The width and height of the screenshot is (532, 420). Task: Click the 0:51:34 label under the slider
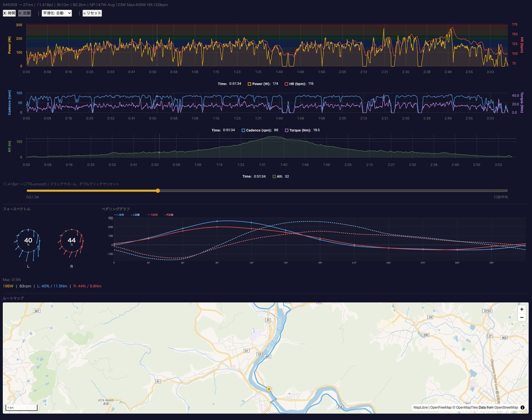pos(32,197)
